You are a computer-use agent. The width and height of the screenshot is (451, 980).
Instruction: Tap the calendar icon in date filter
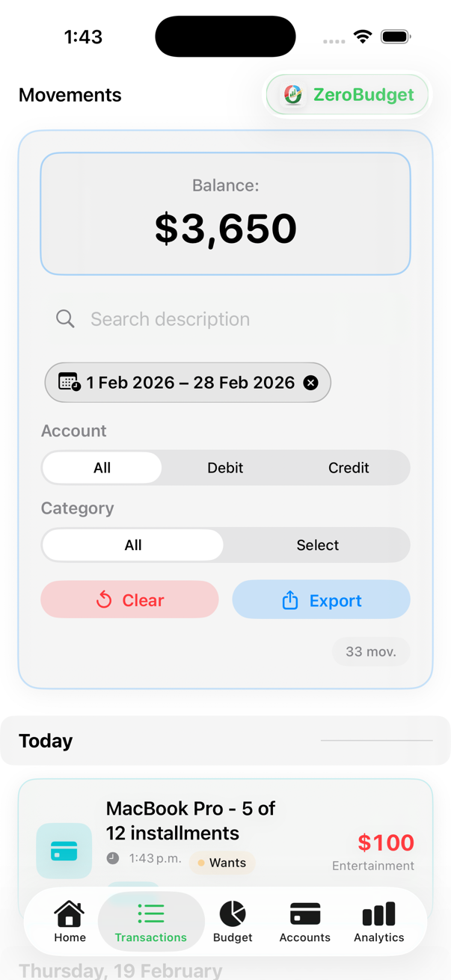[69, 382]
